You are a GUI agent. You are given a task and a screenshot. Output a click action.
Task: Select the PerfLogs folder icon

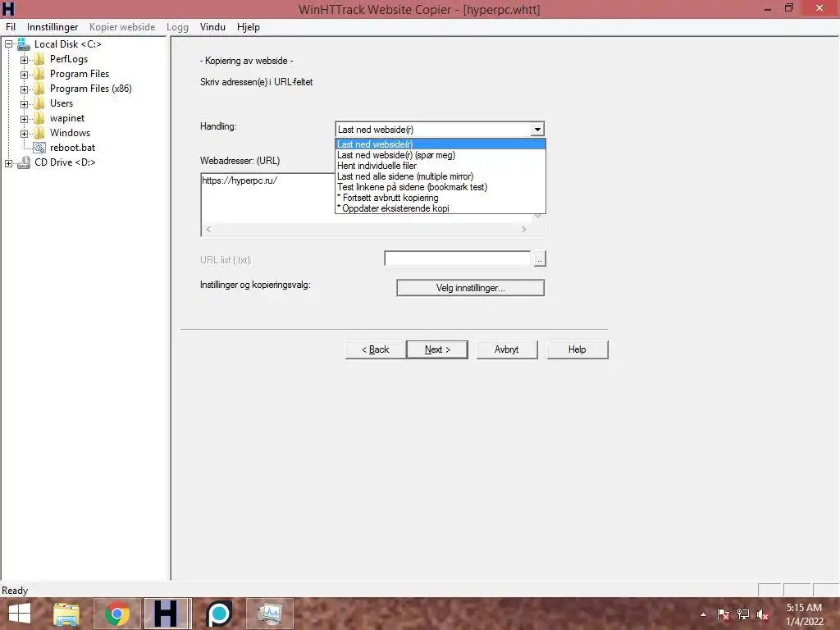coord(39,59)
